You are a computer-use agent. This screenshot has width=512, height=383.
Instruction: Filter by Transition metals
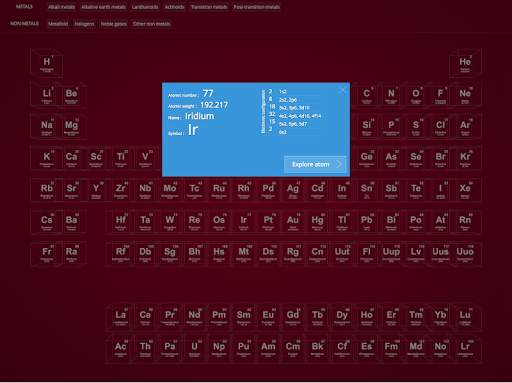point(209,7)
